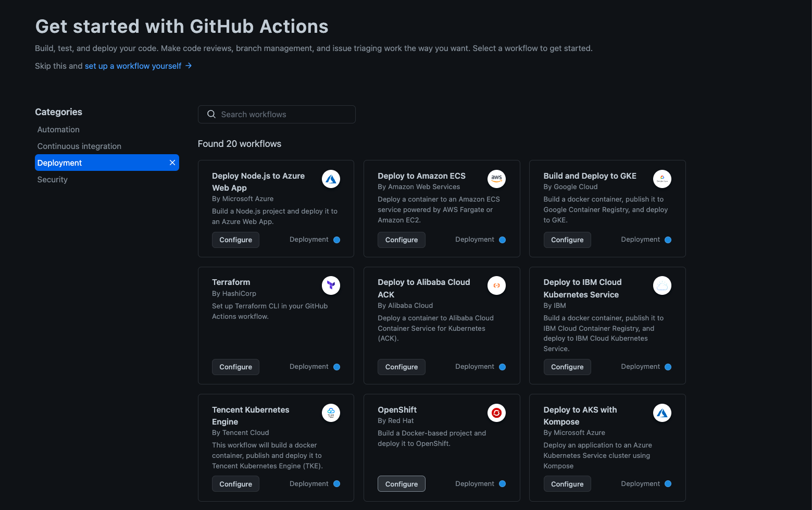Viewport: 812px width, 510px height.
Task: Click the Red Hat OpenShift logo icon
Action: tap(496, 413)
